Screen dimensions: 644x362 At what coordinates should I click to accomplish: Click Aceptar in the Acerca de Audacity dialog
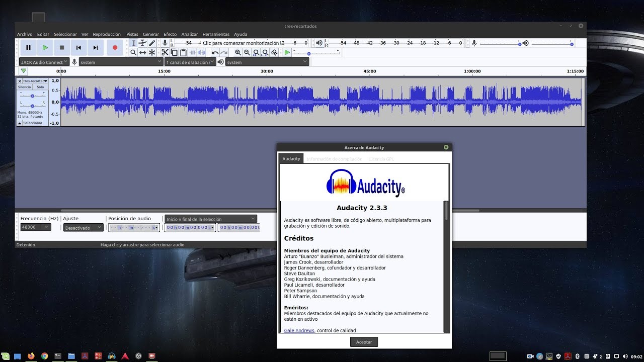coord(364,342)
